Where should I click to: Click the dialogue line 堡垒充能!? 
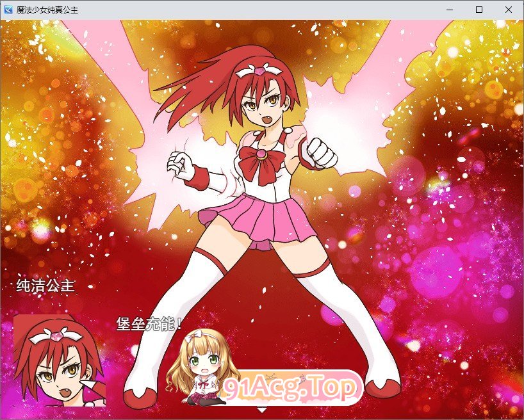149,324
